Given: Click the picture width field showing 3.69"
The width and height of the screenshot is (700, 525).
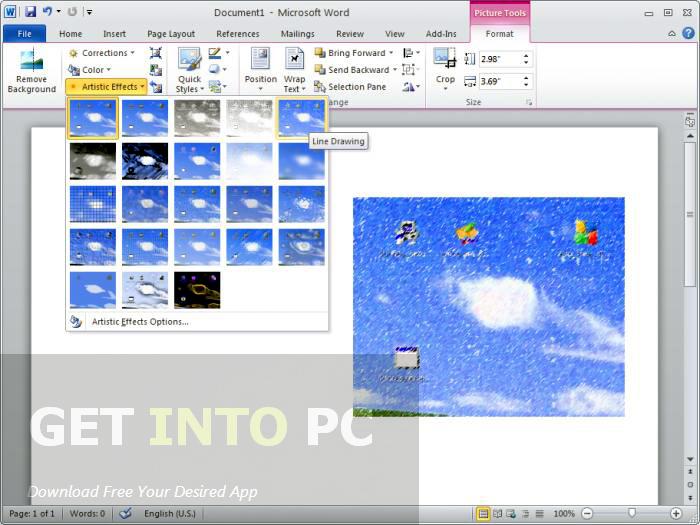Looking at the screenshot, I should click(x=499, y=81).
